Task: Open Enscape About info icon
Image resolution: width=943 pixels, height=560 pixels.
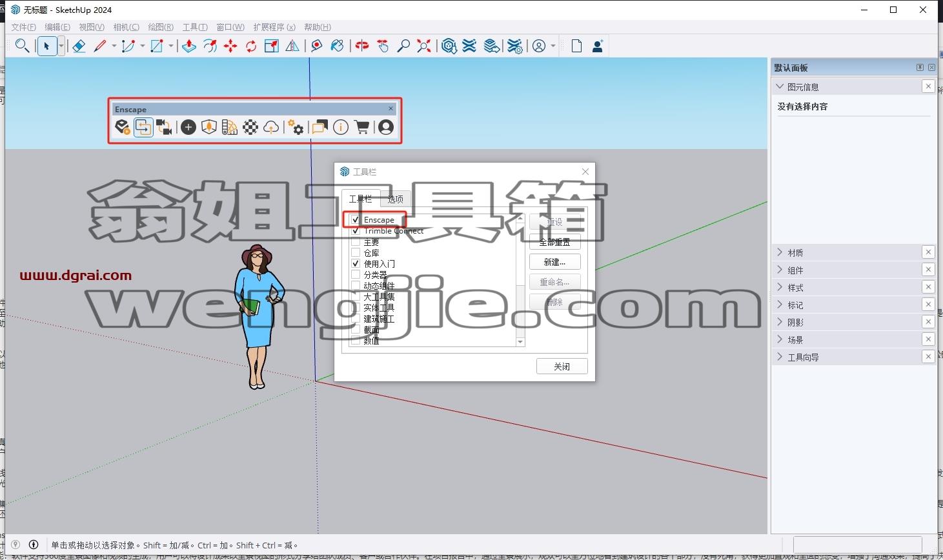Action: pyautogui.click(x=341, y=127)
